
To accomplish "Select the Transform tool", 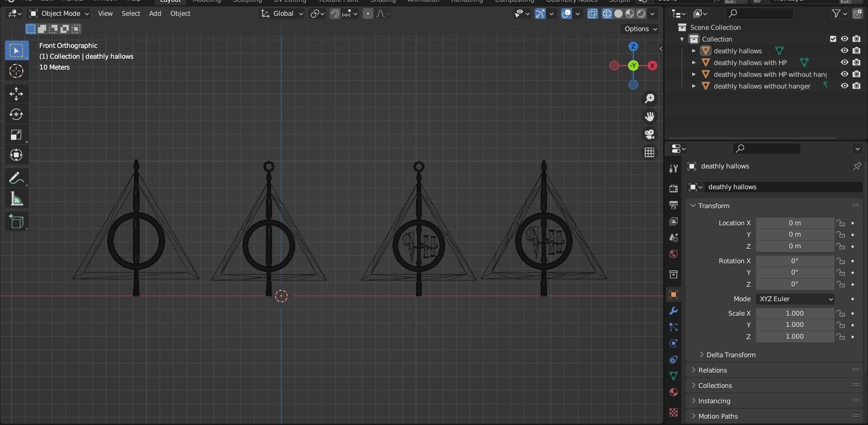I will 16,155.
